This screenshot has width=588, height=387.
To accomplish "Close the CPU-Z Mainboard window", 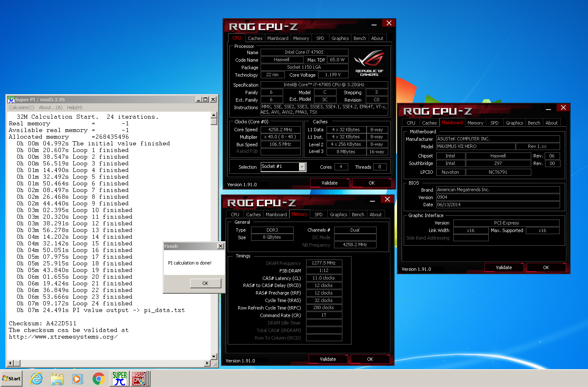I will [x=563, y=108].
